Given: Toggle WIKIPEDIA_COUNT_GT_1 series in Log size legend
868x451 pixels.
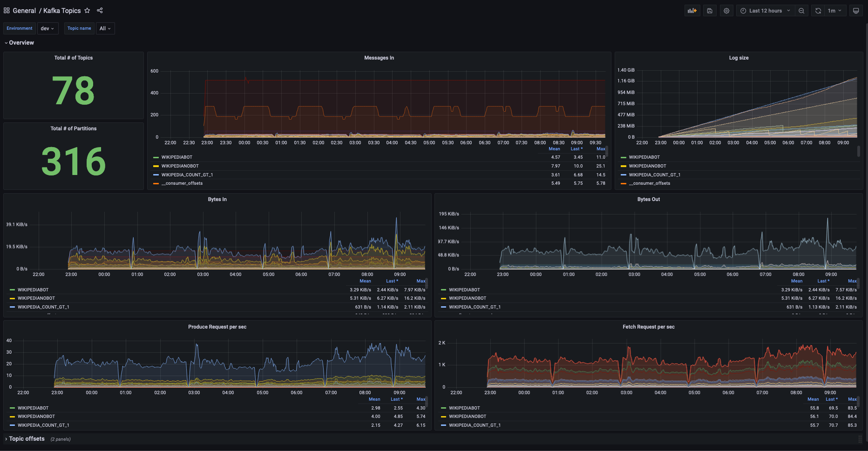Looking at the screenshot, I should [x=655, y=175].
